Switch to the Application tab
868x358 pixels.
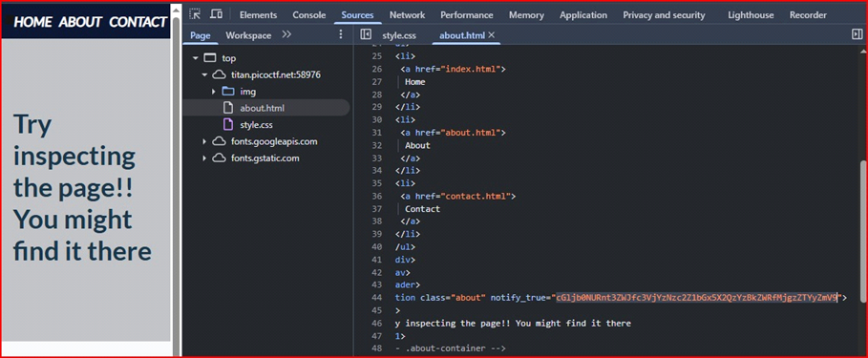(583, 15)
